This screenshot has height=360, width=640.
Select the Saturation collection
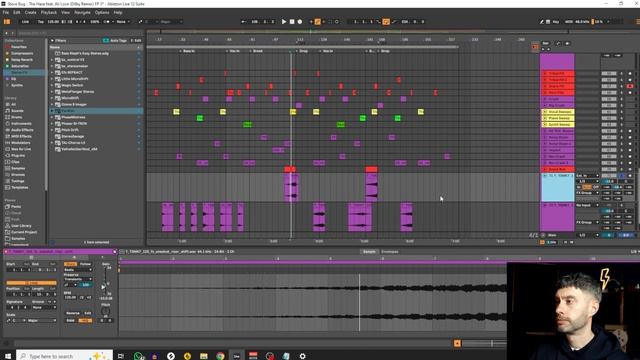point(20,66)
